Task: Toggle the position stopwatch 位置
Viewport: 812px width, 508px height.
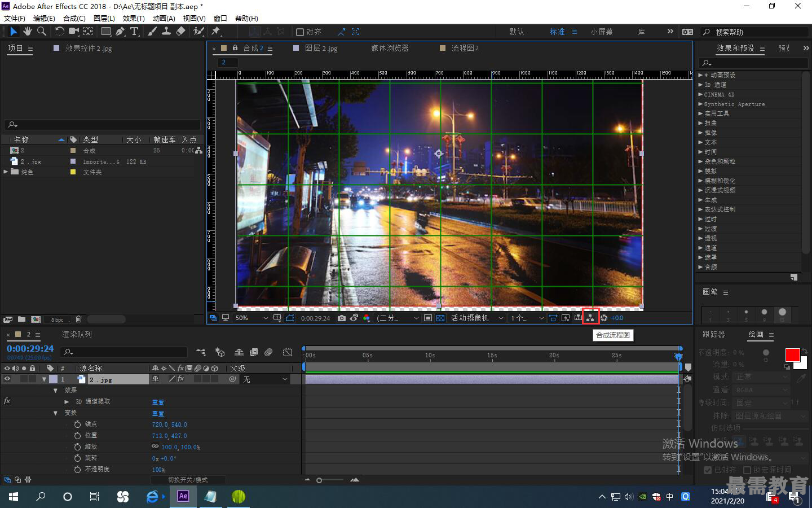Action: [78, 435]
